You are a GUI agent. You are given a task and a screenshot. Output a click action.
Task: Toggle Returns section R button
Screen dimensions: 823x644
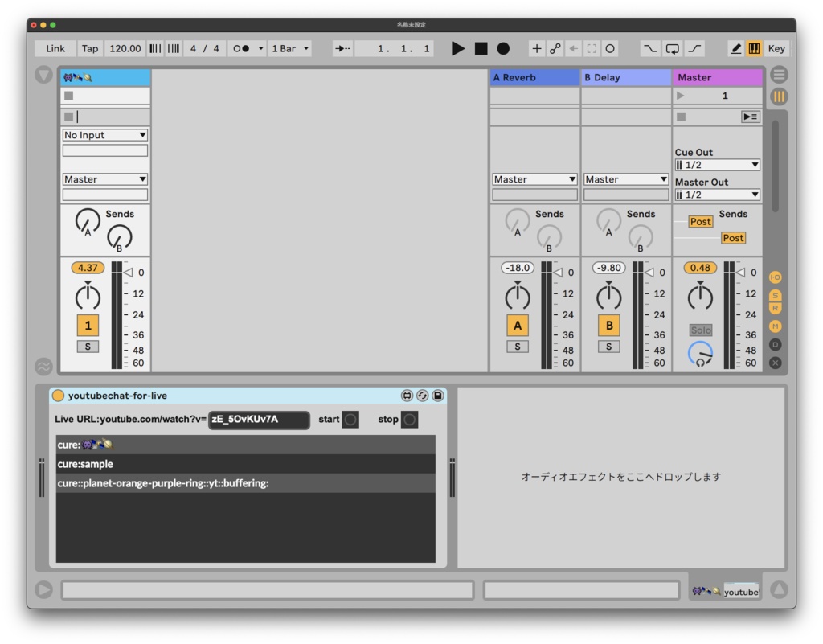pyautogui.click(x=776, y=309)
